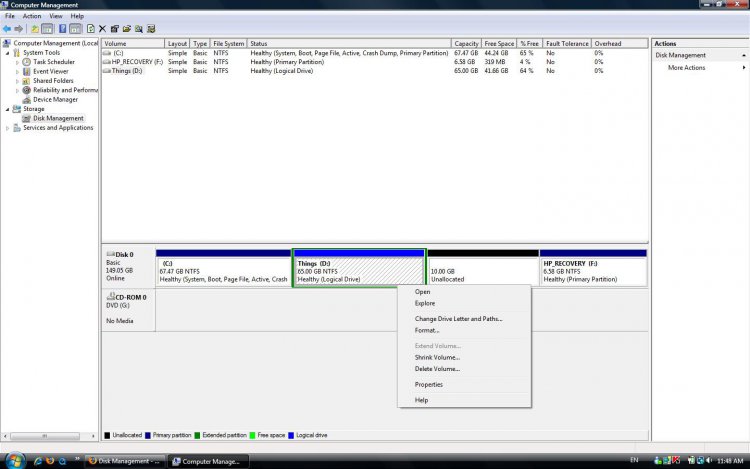Choose Delete Volume... in the context menu
Viewport: 750px width, 469px height.
tap(464, 369)
